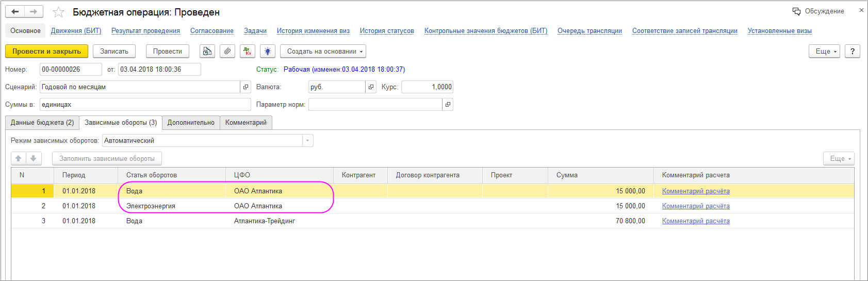Open Создать на основании dropdown
The image size is (868, 281).
pos(323,52)
